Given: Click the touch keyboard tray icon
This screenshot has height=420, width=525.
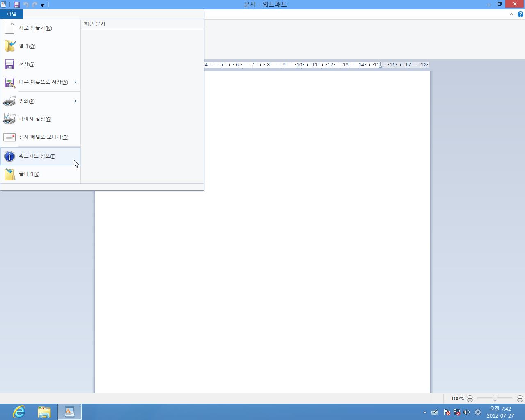Looking at the screenshot, I should pos(435,412).
